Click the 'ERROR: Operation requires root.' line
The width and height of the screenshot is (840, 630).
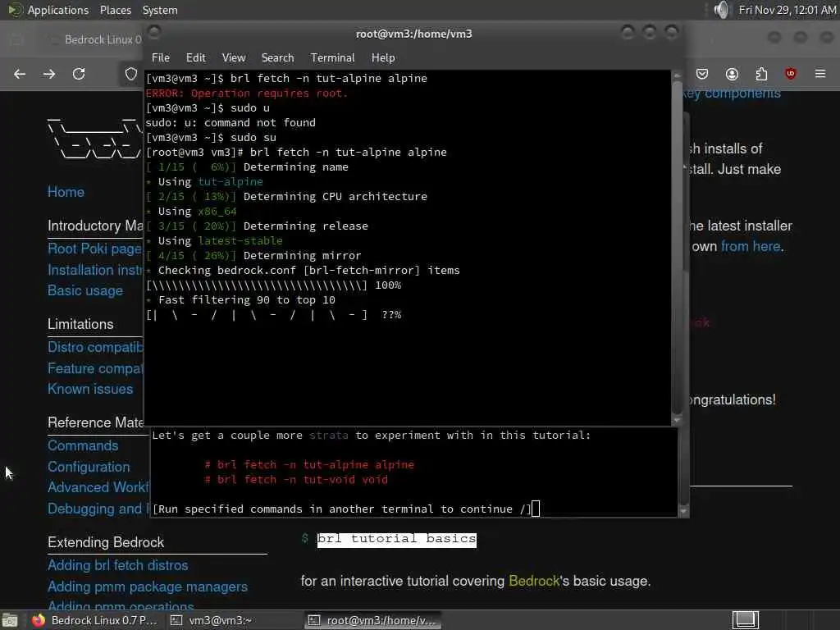246,94
